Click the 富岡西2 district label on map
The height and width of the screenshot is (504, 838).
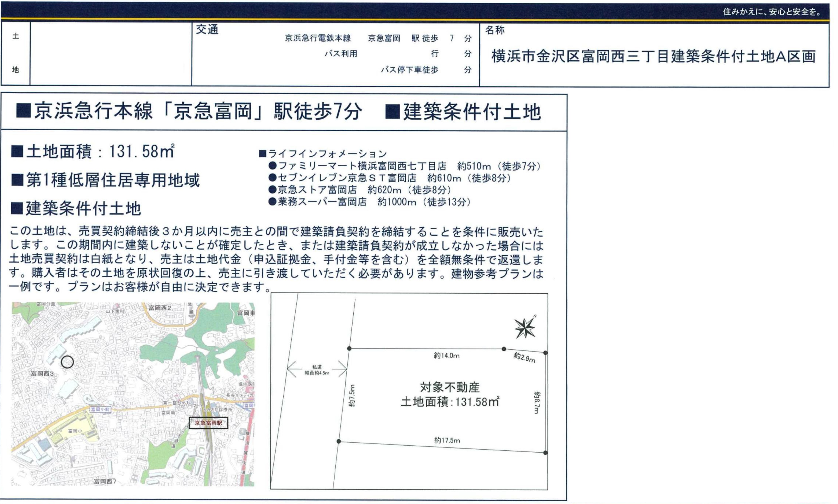point(159,308)
